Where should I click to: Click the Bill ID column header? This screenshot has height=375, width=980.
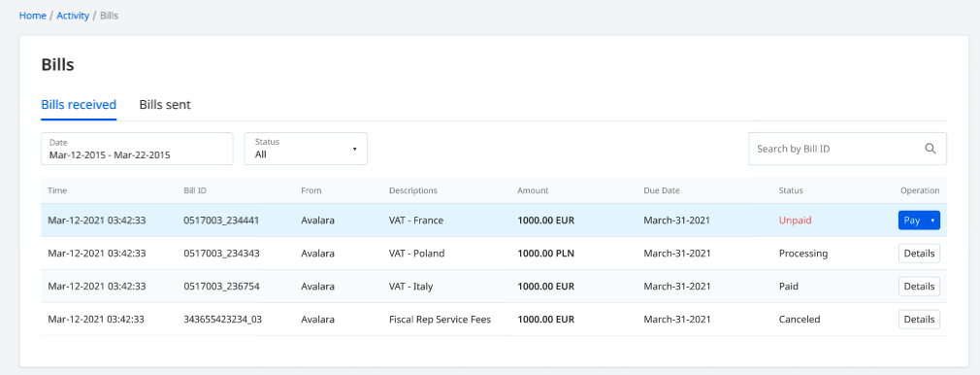point(195,190)
